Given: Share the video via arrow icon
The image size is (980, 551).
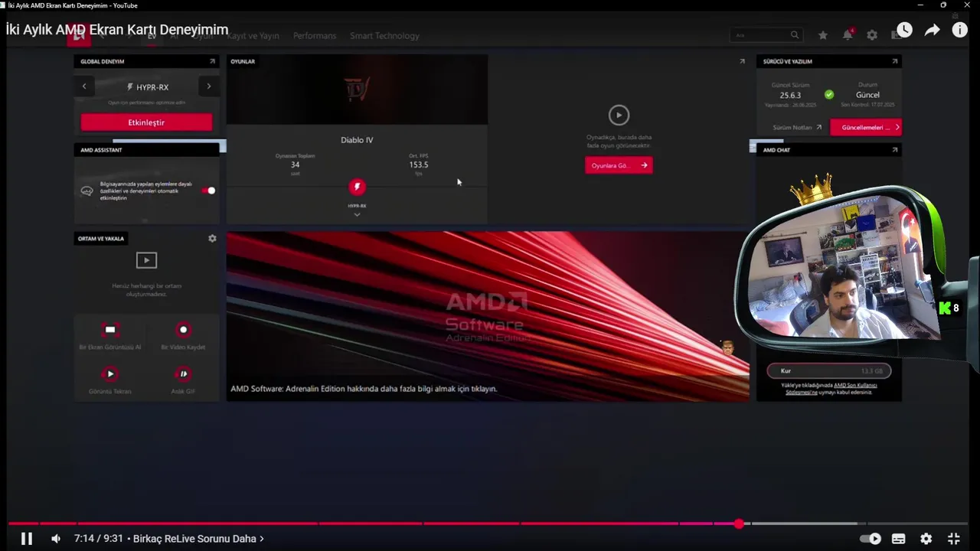Looking at the screenshot, I should coord(932,31).
